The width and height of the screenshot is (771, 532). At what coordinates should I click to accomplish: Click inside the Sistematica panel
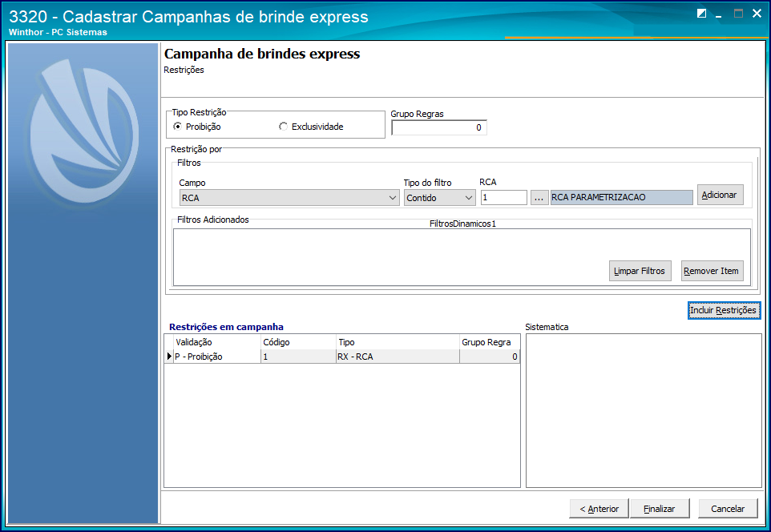pyautogui.click(x=644, y=410)
